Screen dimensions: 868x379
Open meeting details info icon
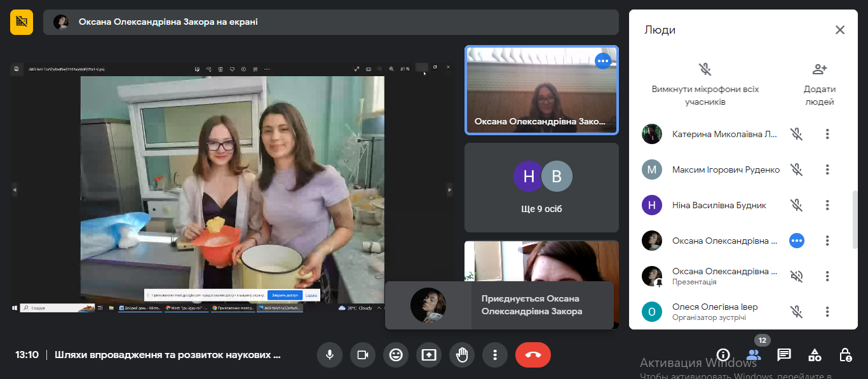click(723, 355)
